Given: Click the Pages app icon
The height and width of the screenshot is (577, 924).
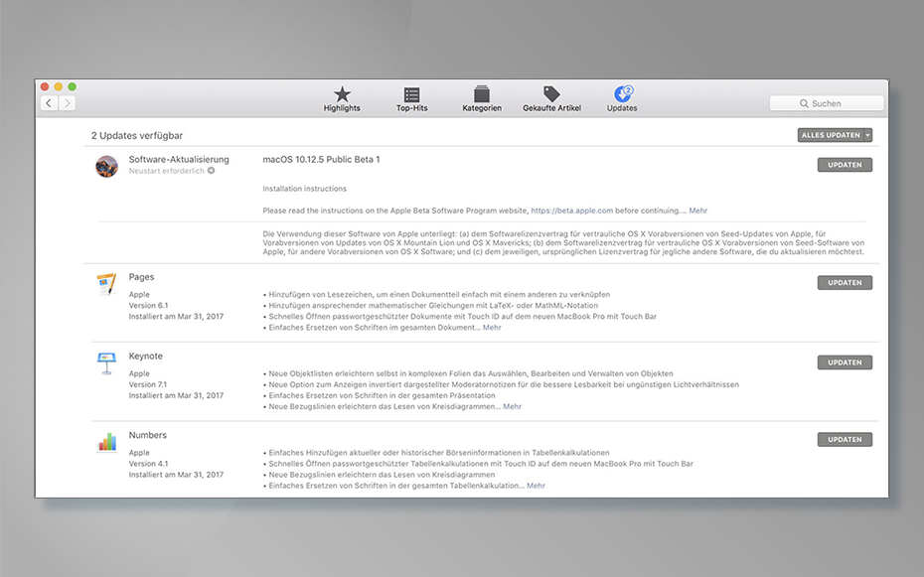Looking at the screenshot, I should point(106,284).
